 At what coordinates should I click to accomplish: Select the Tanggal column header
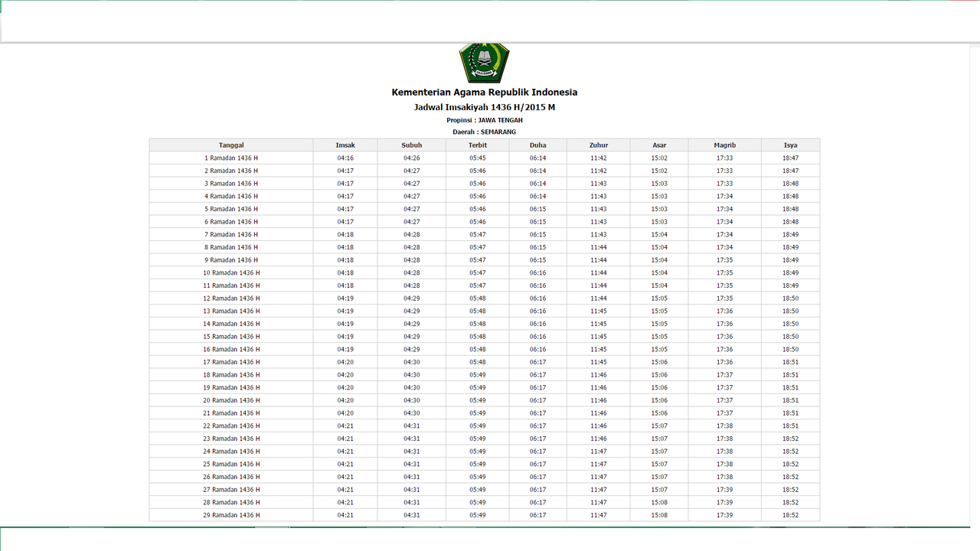coord(231,145)
